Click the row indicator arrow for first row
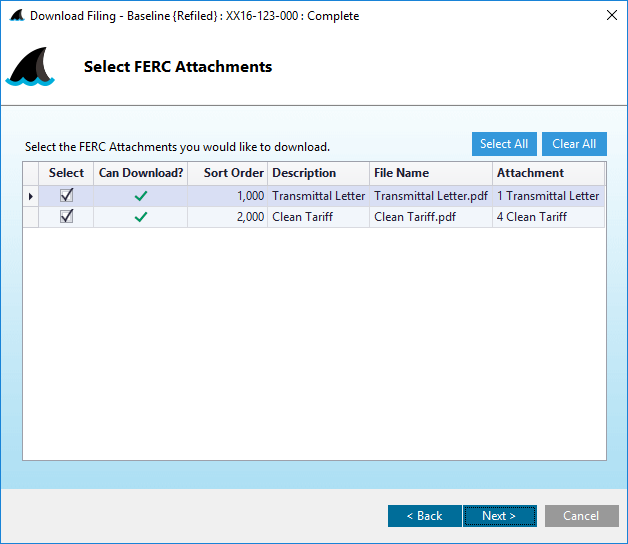Viewport: 628px width, 544px height. pyautogui.click(x=31, y=196)
